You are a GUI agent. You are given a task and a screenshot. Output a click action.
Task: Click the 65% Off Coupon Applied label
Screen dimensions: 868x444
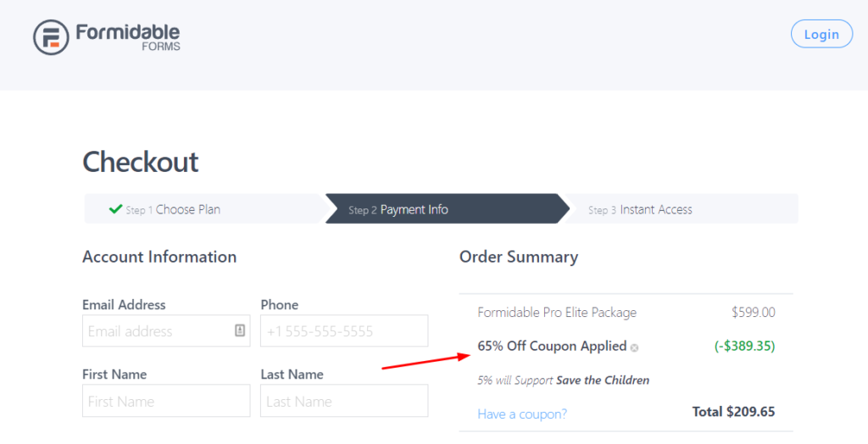point(552,346)
